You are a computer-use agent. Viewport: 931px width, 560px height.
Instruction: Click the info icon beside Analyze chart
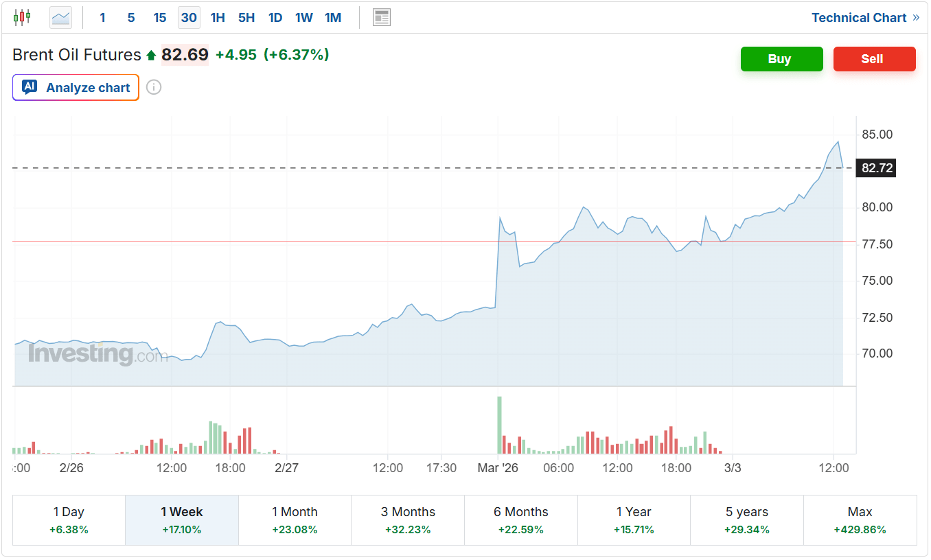154,87
